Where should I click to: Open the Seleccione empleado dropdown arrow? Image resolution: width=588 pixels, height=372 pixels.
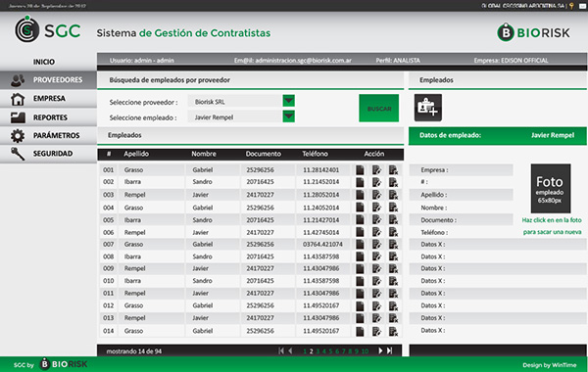(288, 116)
